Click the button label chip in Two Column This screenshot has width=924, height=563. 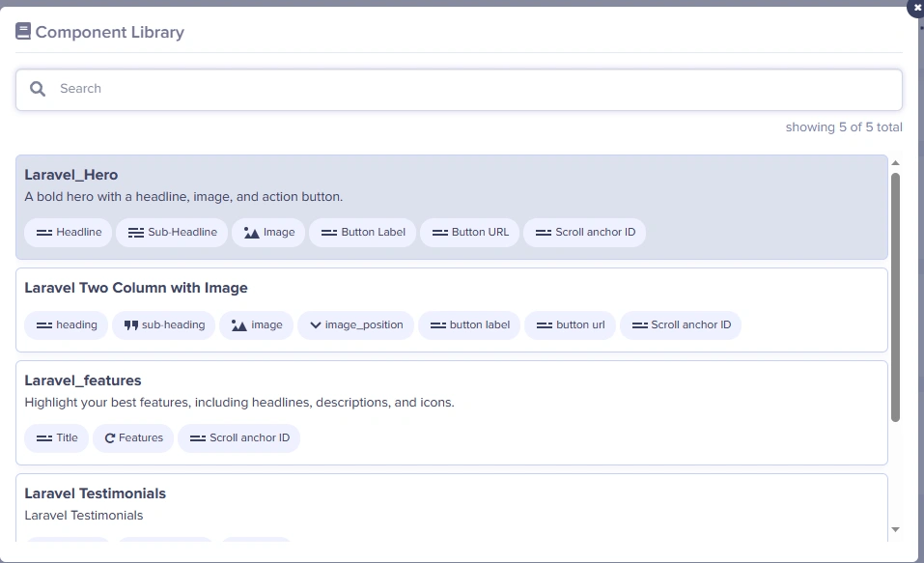(469, 324)
